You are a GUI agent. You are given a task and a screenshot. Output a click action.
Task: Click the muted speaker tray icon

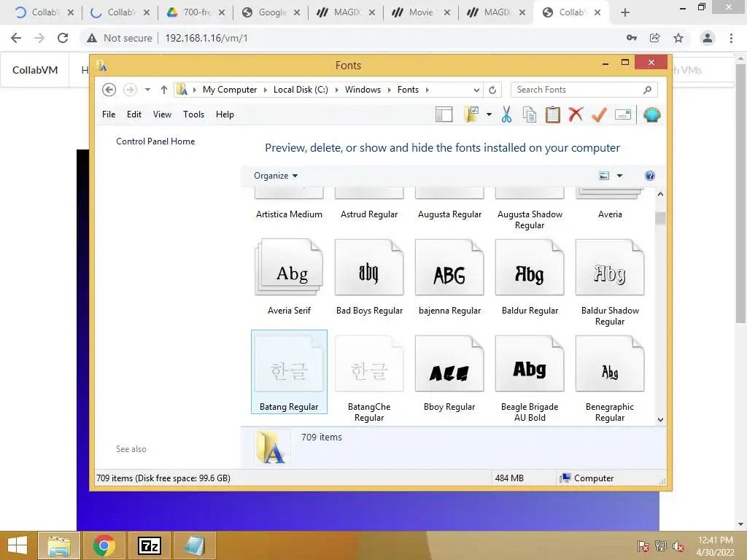click(678, 546)
